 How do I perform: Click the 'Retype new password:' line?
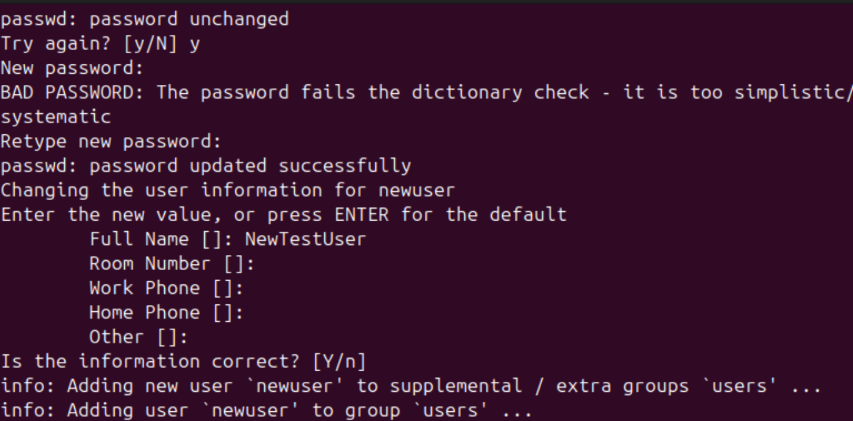[111, 142]
